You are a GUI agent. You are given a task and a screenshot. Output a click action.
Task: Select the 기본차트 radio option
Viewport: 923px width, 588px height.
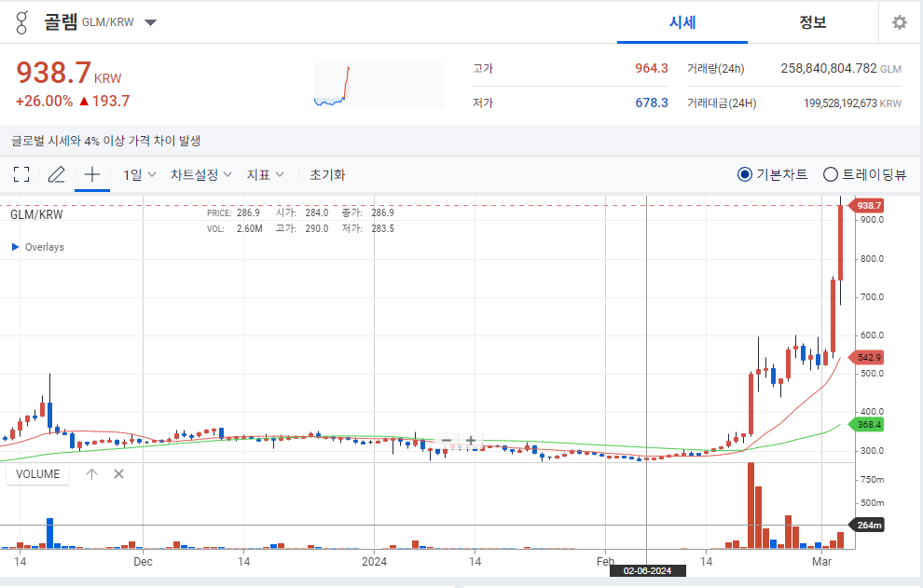coord(772,174)
